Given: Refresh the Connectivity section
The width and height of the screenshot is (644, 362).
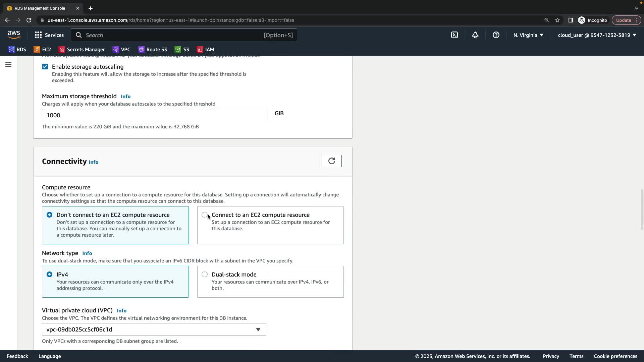Looking at the screenshot, I should click(x=331, y=161).
